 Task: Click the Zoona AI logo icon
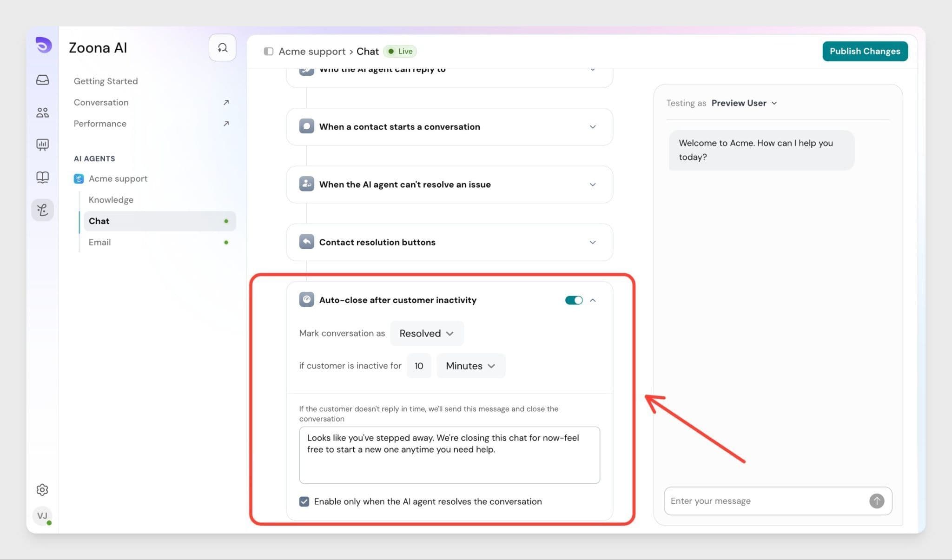click(x=43, y=46)
